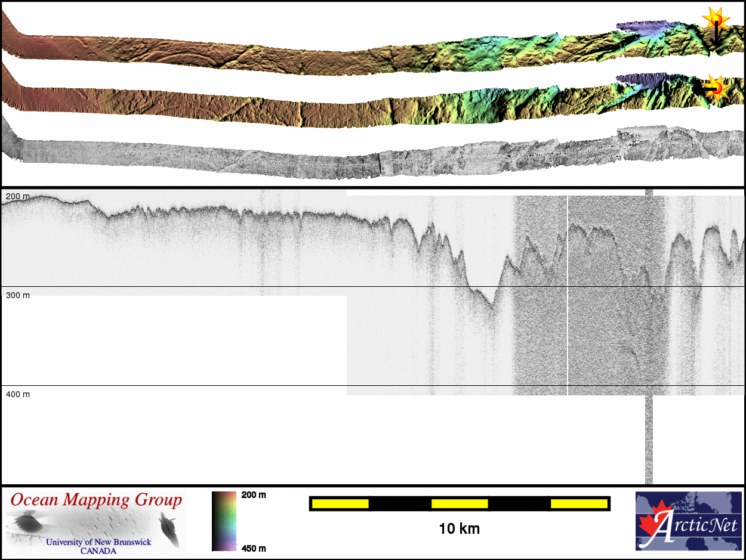Click the 450 m color scale label
The width and height of the screenshot is (746, 560).
click(254, 548)
